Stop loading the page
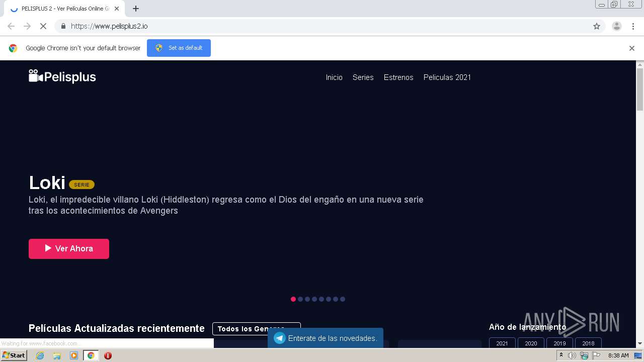Viewport: 644px width, 362px height. tap(43, 26)
